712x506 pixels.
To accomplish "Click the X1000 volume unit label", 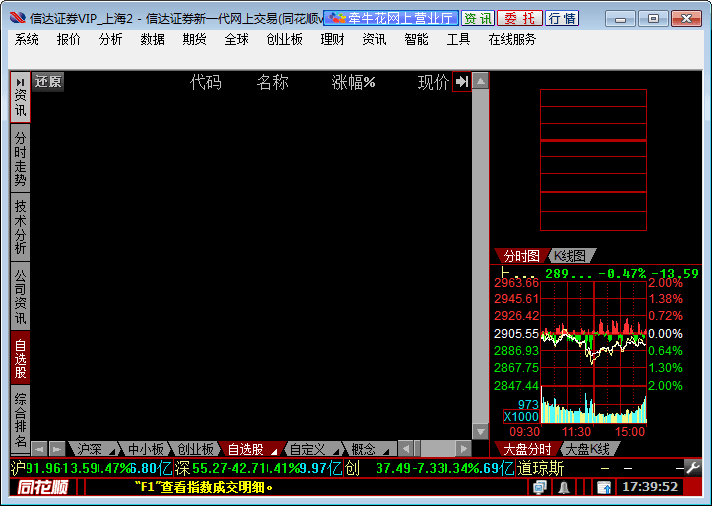I will (x=521, y=417).
